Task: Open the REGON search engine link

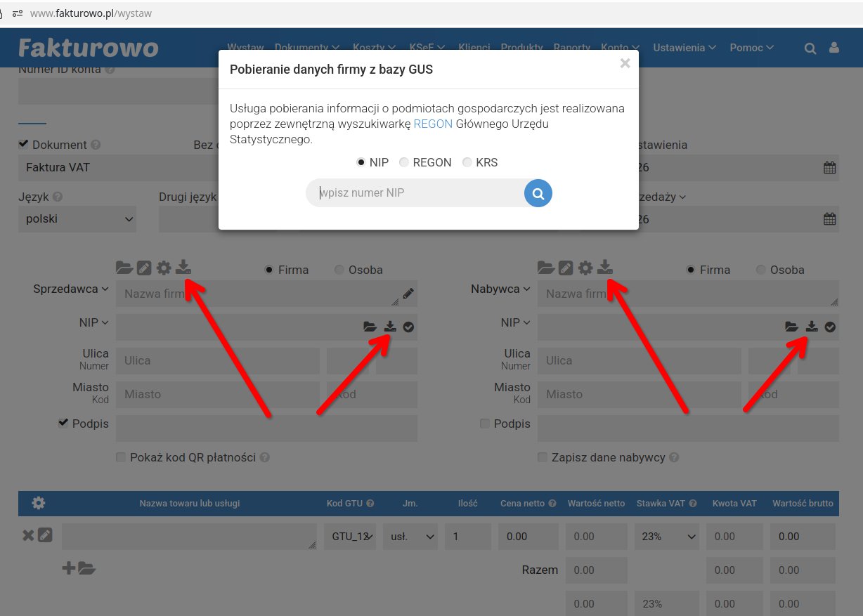Action: pos(433,124)
